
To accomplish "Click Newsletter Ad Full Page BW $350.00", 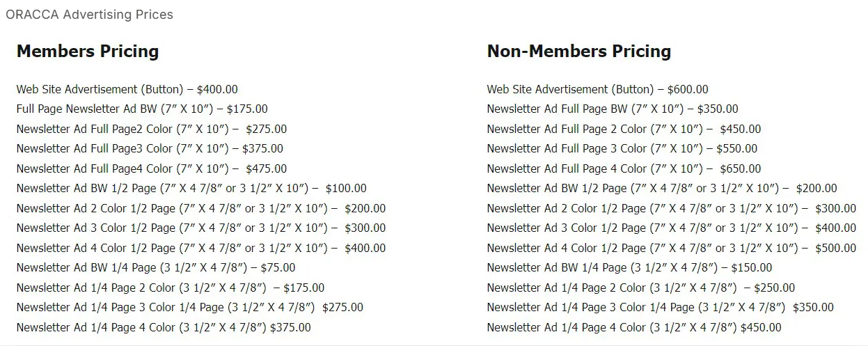I will 613,109.
